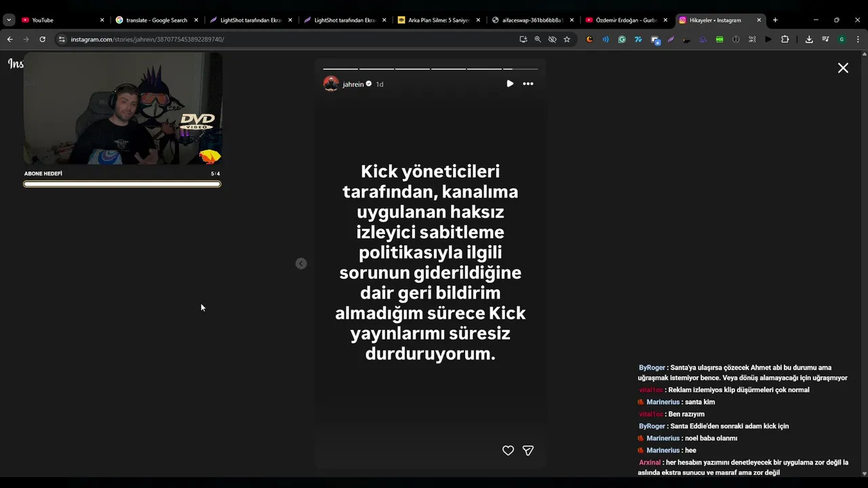Close the Hikayeler Instagram tab

tap(759, 20)
